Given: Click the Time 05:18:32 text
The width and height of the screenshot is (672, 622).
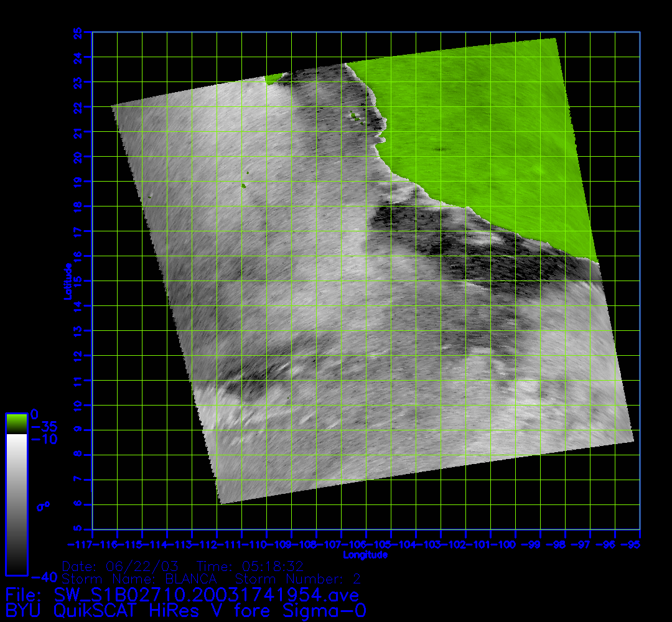Looking at the screenshot, I should click(x=250, y=566).
